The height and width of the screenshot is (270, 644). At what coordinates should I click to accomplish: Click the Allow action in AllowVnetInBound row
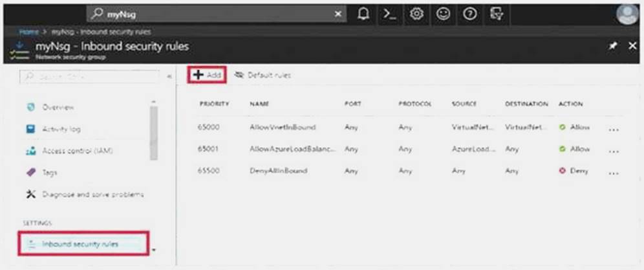tap(575, 127)
